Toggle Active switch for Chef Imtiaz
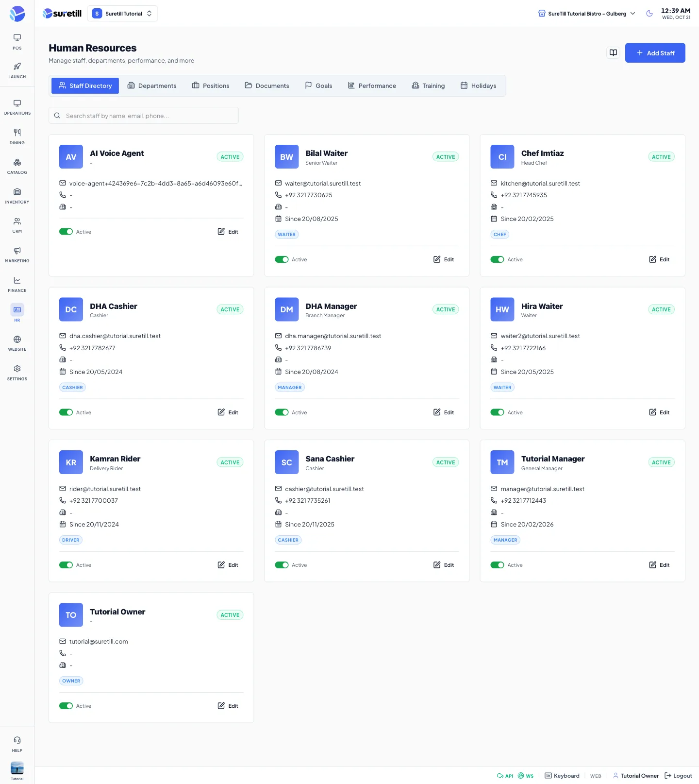The height and width of the screenshot is (784, 699). click(497, 259)
